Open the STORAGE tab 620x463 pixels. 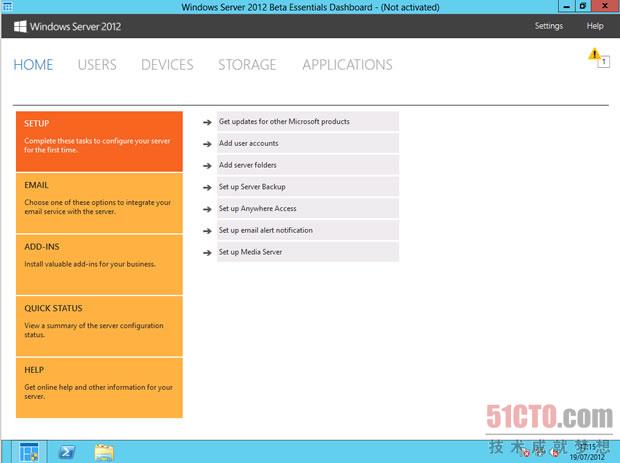click(247, 65)
